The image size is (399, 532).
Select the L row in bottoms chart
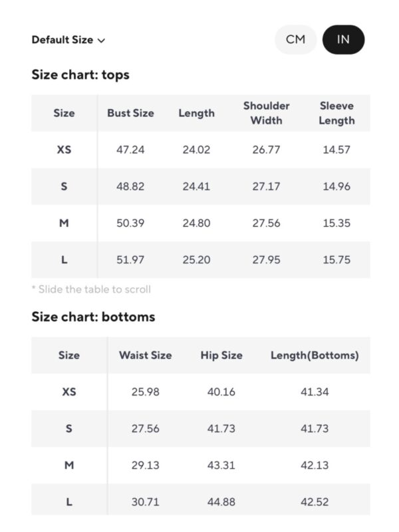(x=201, y=499)
